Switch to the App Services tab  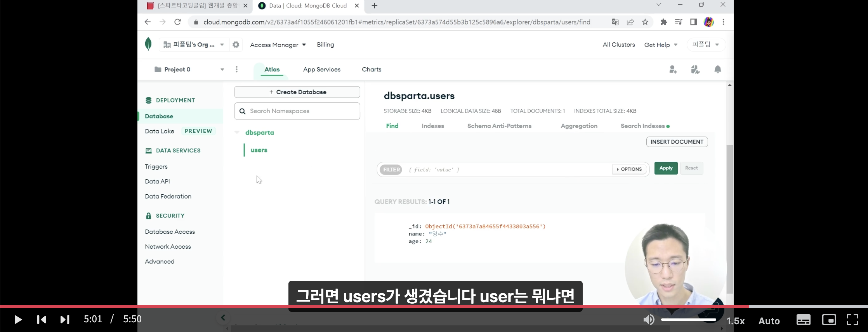322,69
